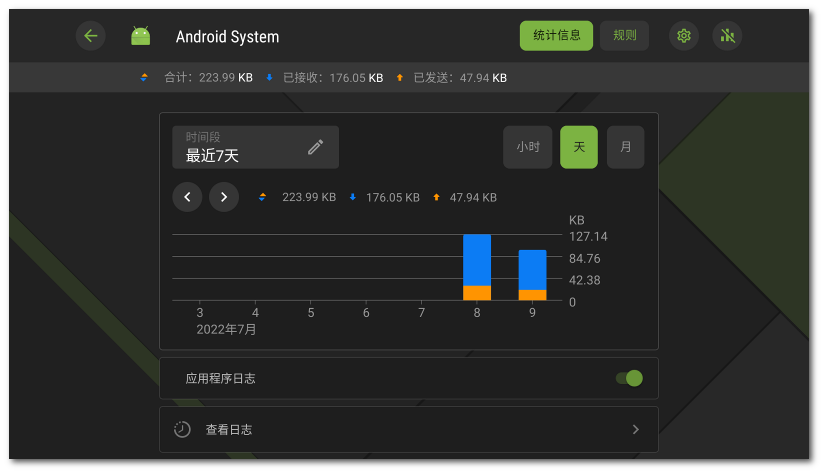824x474 pixels.
Task: Expand 查看日志 via its chevron
Action: pos(635,430)
